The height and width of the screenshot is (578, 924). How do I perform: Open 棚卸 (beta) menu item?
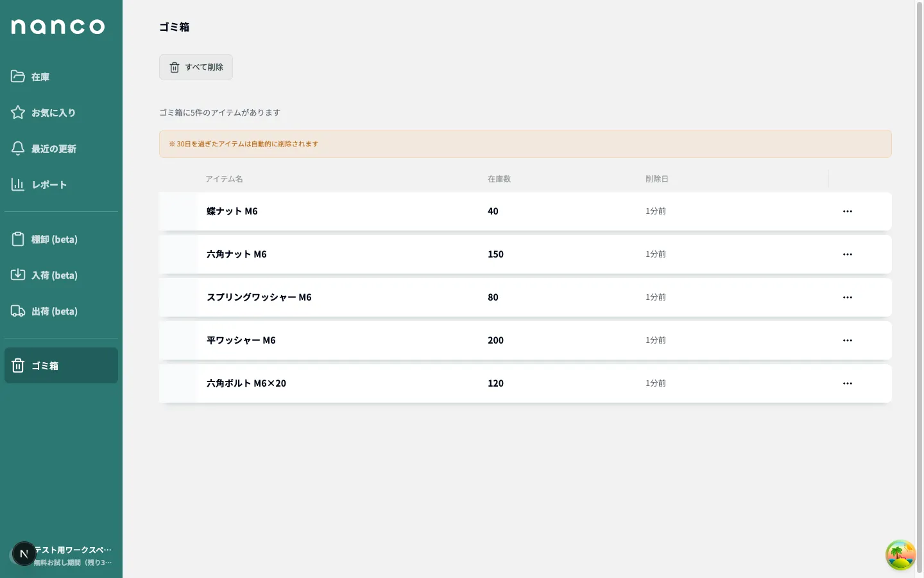click(61, 239)
